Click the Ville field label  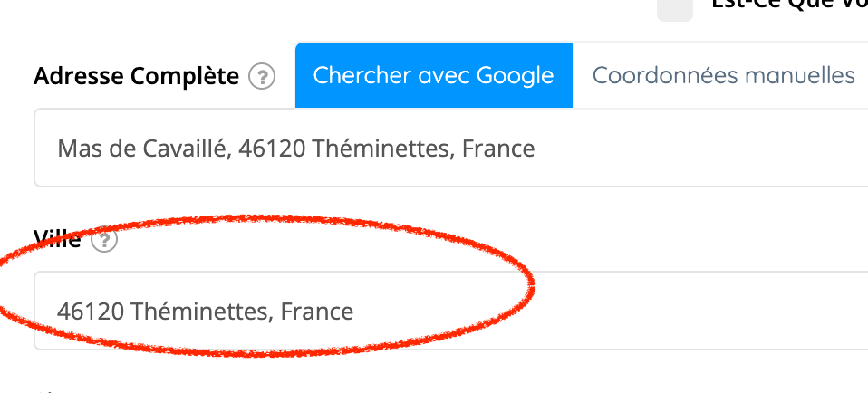58,239
